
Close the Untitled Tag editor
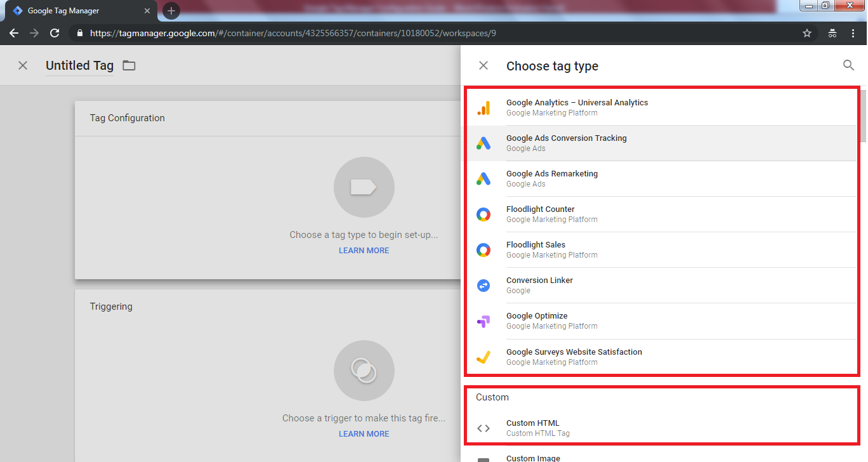(23, 65)
